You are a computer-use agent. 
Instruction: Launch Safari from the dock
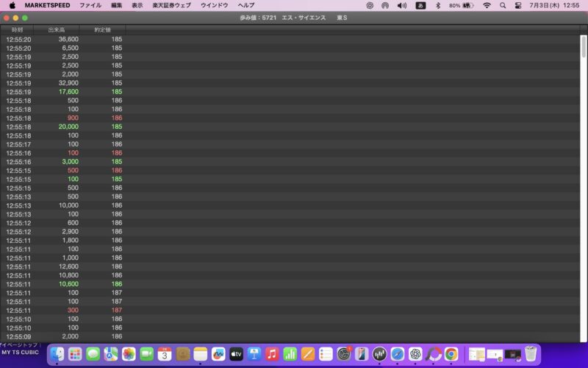click(x=398, y=354)
